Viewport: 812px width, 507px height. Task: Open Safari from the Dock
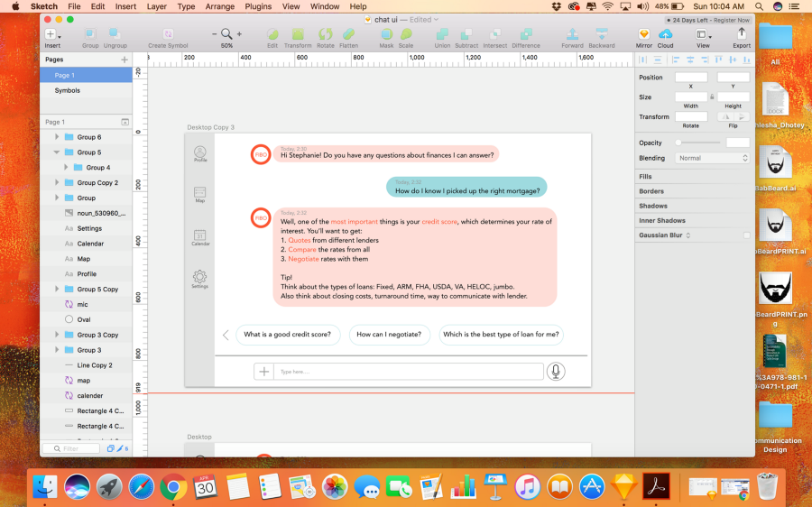142,487
